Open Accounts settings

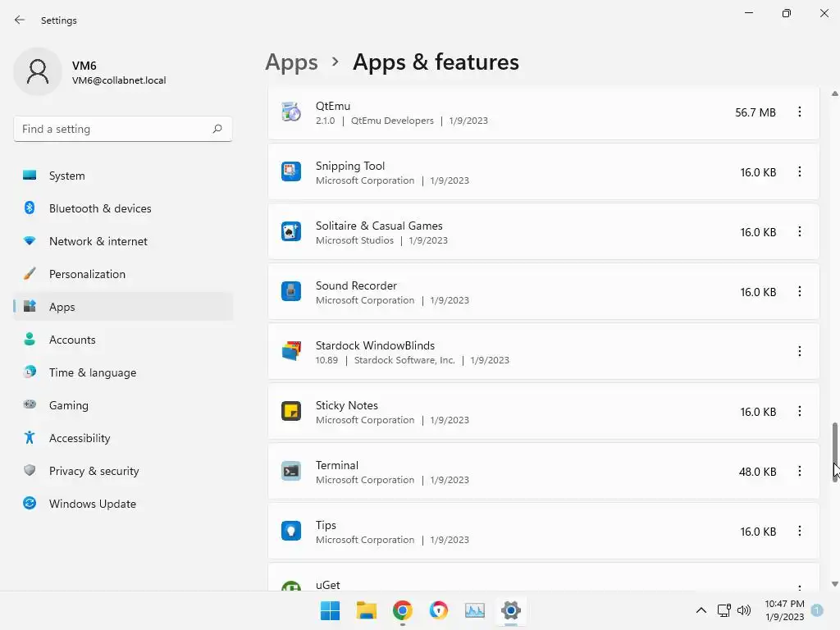[123, 340]
